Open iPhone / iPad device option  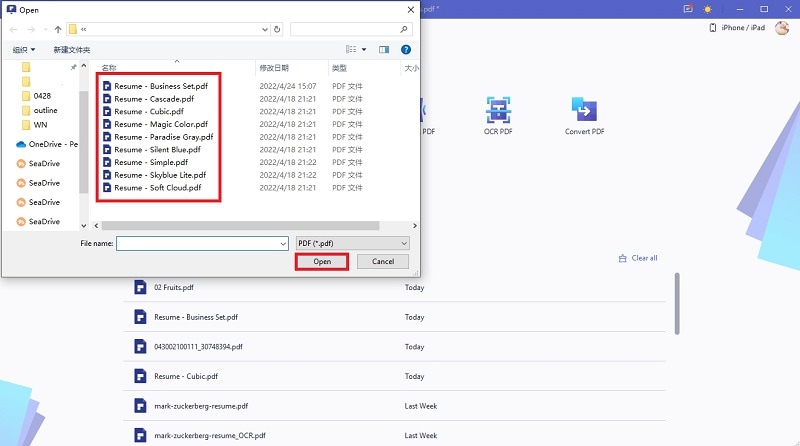click(737, 28)
